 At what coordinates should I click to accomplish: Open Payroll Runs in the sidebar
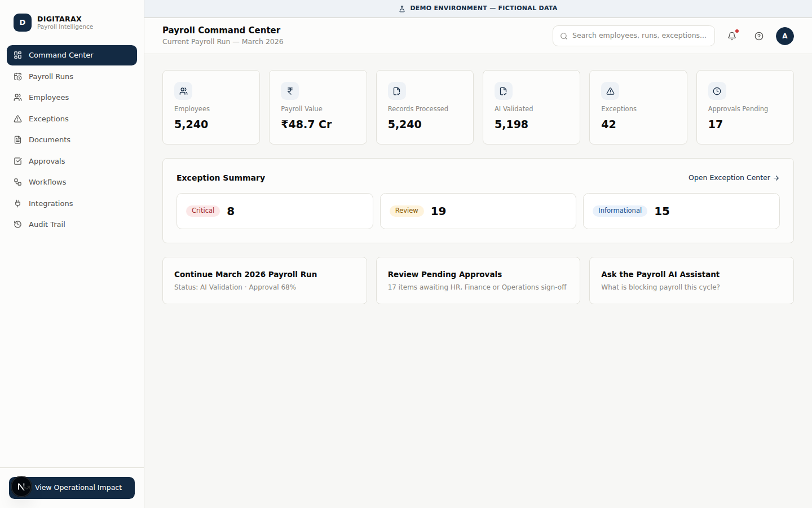(x=72, y=77)
